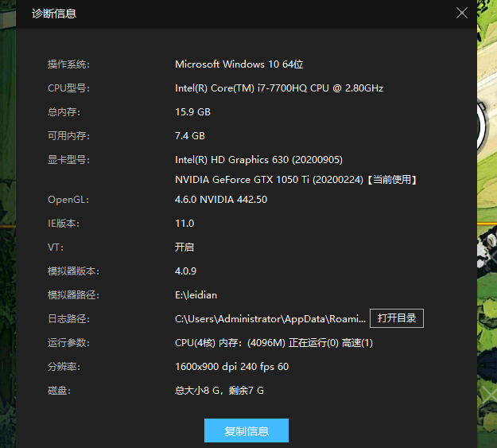
Task: Click the C:\Users\Administrator log path text
Action: point(270,318)
